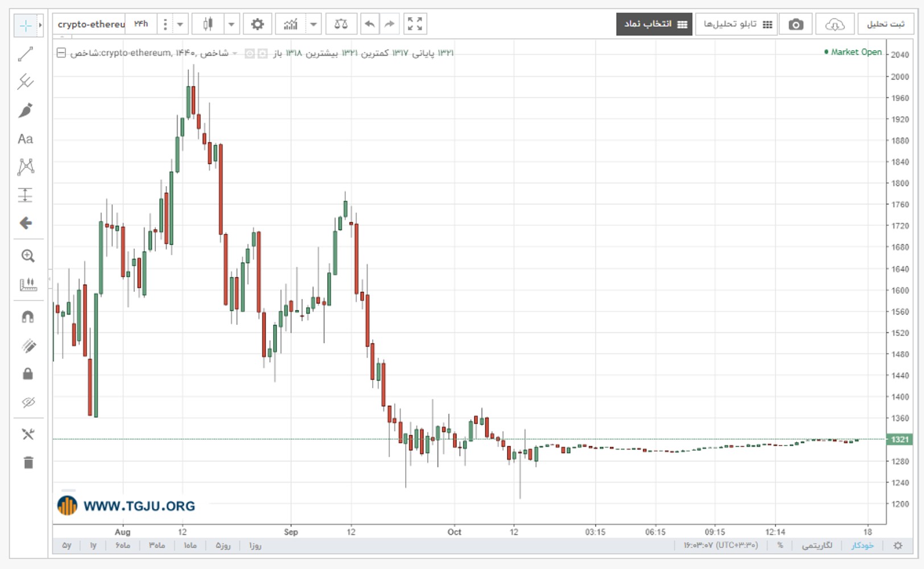924x569 pixels.
Task: Hide all drawings with the eye icon
Action: 28,402
